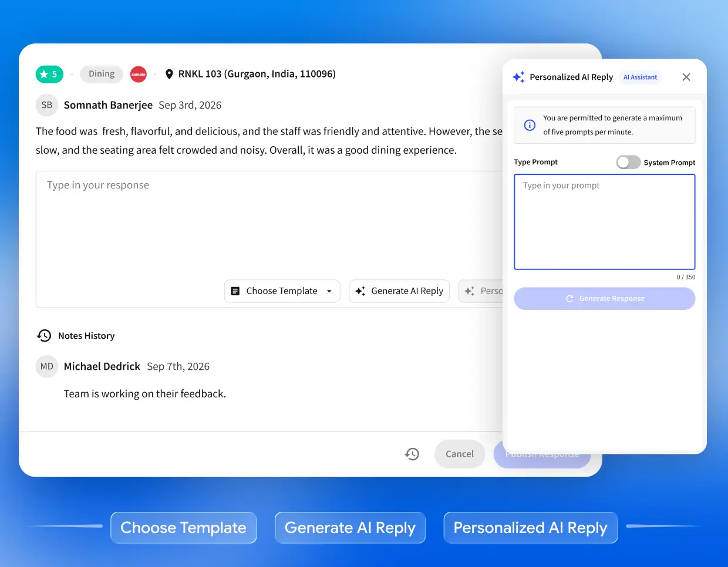Open the Choose Template dropdown

(282, 291)
